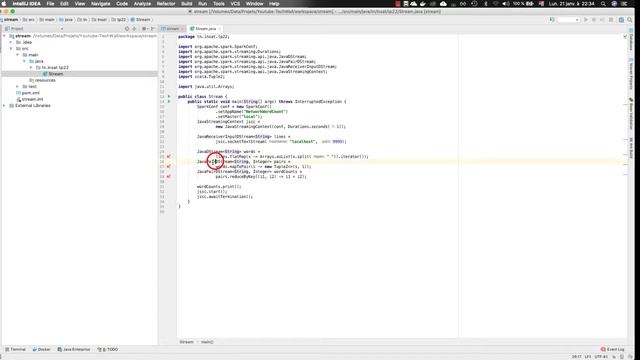Collapse the src folder

coord(11,49)
